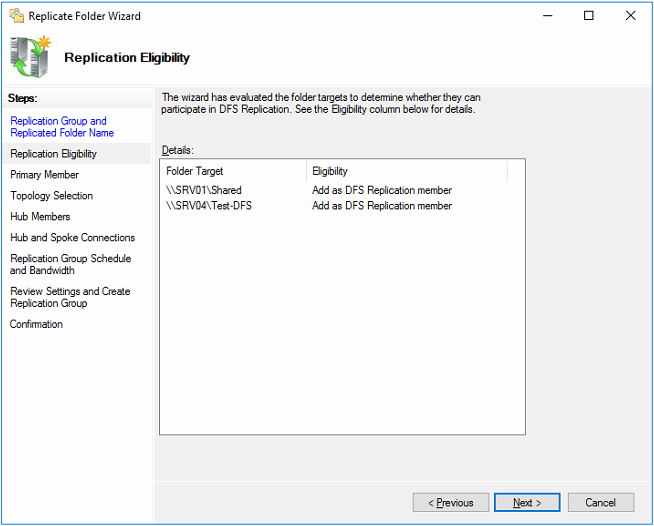Select the Primary Member step
The width and height of the screenshot is (654, 526).
[x=45, y=175]
